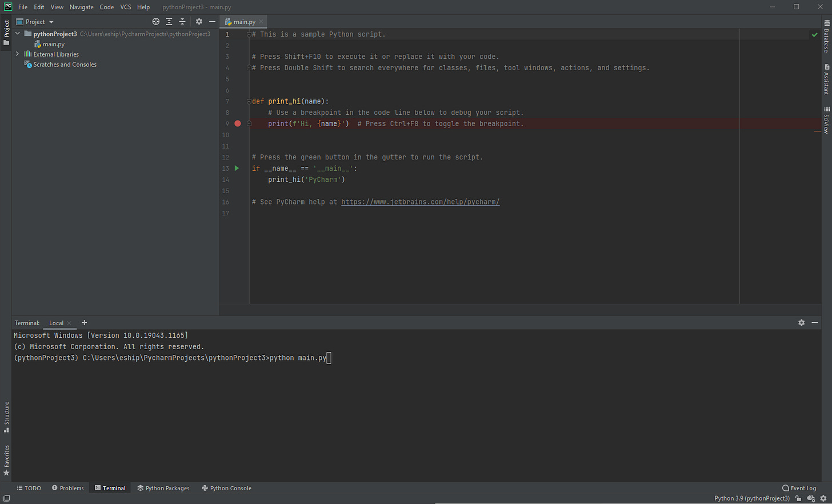832x504 pixels.
Task: Open Terminal settings gear
Action: (801, 323)
